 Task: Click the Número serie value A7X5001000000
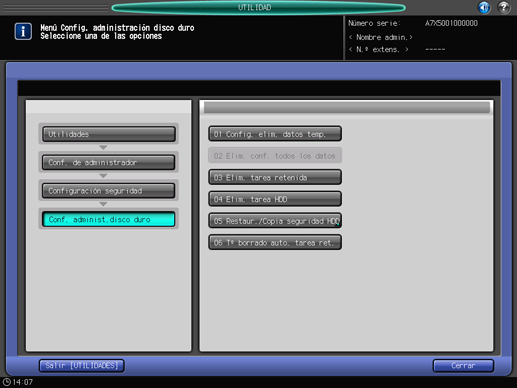pyautogui.click(x=451, y=23)
